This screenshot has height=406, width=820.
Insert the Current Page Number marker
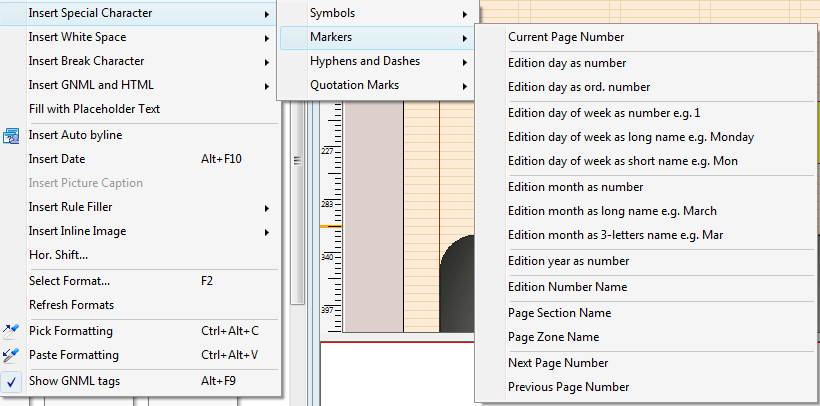(x=646, y=37)
